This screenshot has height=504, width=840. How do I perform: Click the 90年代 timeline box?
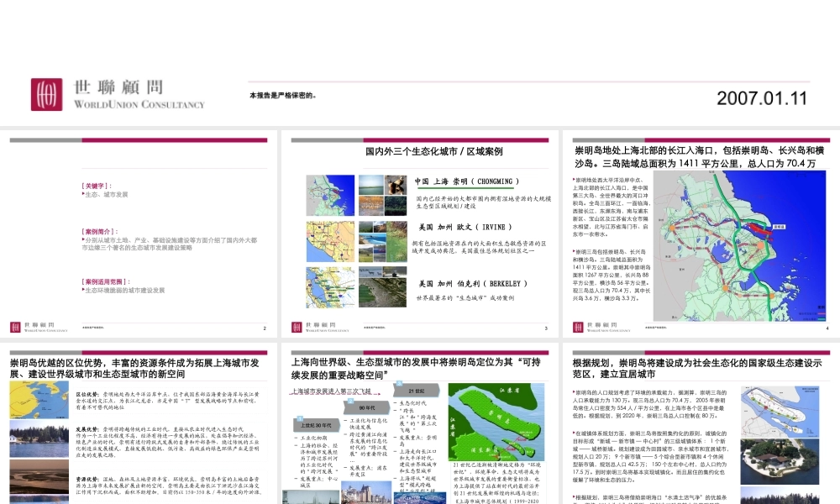367,407
